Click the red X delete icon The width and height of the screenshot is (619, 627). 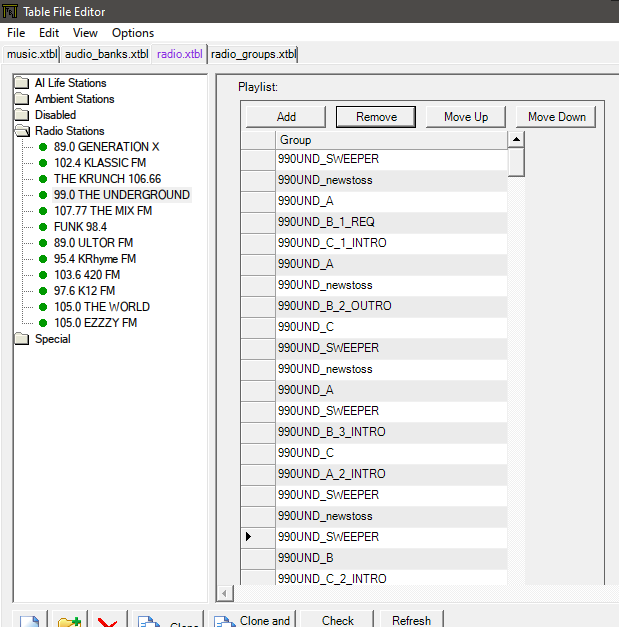pos(108,621)
